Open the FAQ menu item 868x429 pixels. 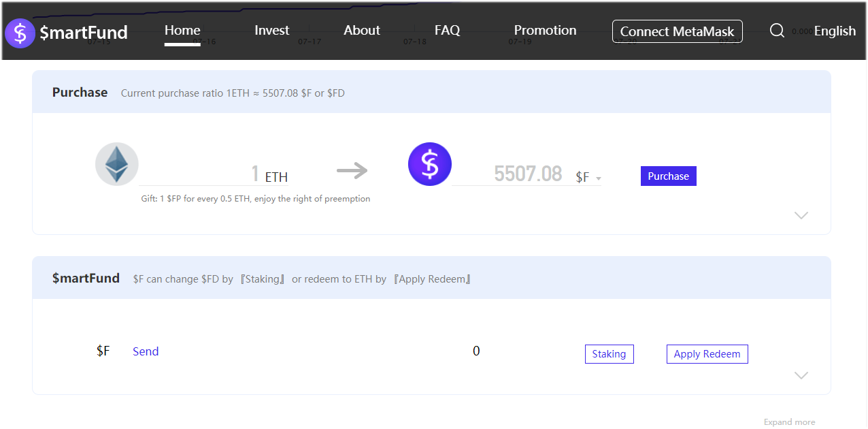pyautogui.click(x=447, y=30)
